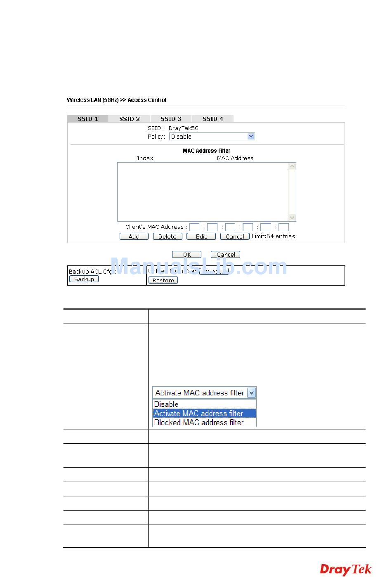The width and height of the screenshot is (392, 577).
Task: Select the SSID 4 tab
Action: (x=213, y=119)
